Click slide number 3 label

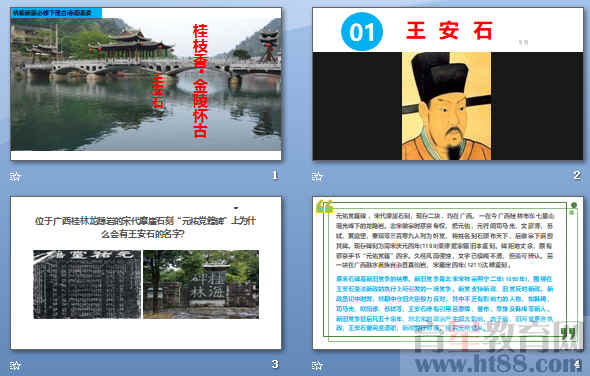tap(275, 364)
